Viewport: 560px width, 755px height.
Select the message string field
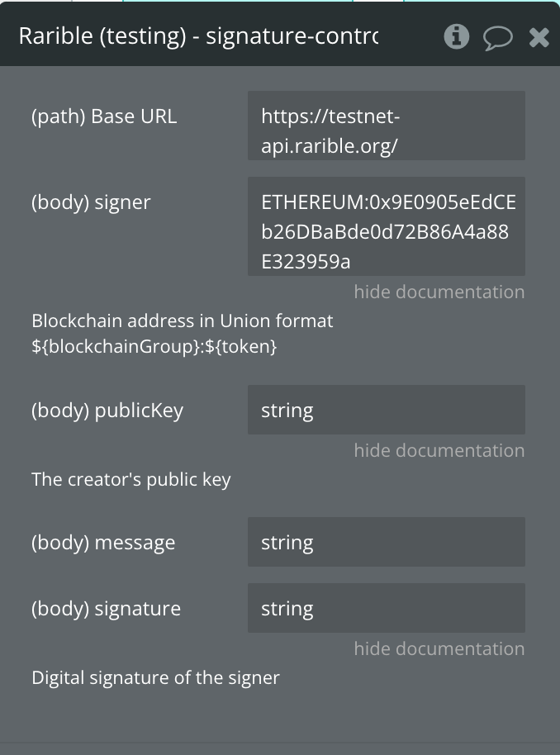click(387, 542)
